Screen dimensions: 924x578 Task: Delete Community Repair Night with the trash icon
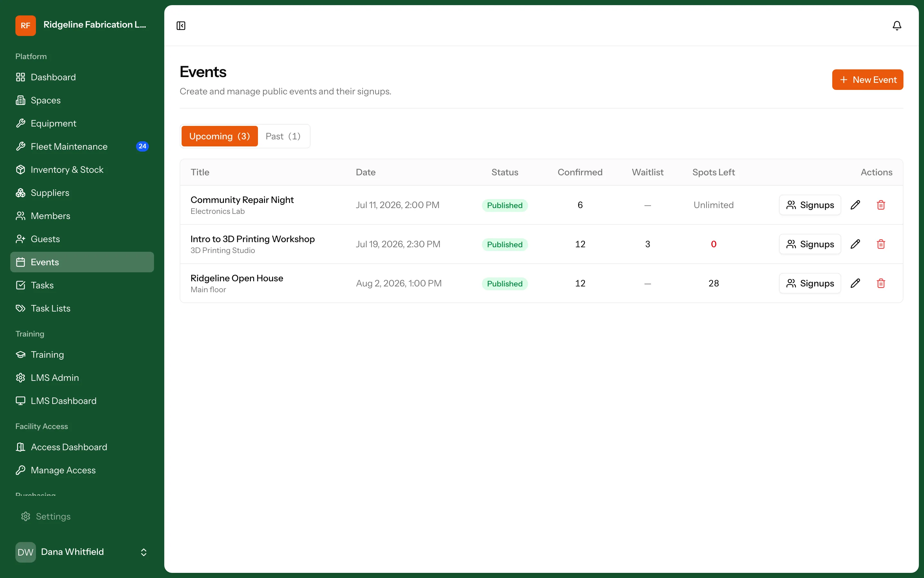click(881, 205)
